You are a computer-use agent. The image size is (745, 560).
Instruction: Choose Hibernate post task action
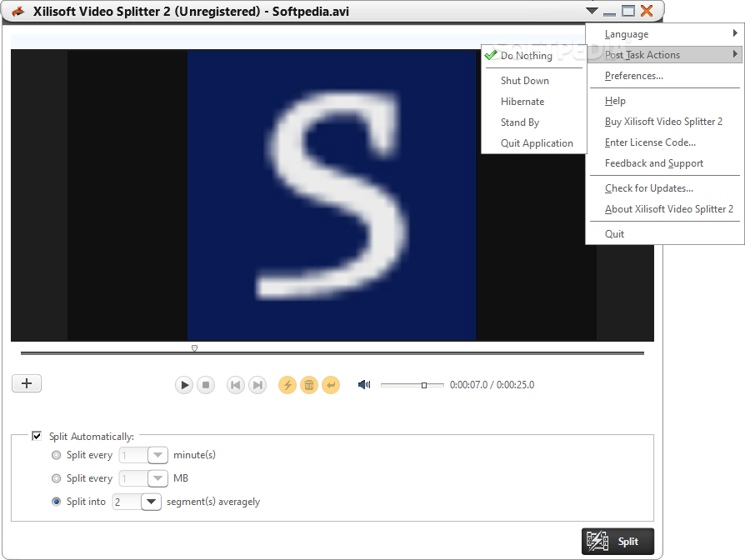pos(534,102)
